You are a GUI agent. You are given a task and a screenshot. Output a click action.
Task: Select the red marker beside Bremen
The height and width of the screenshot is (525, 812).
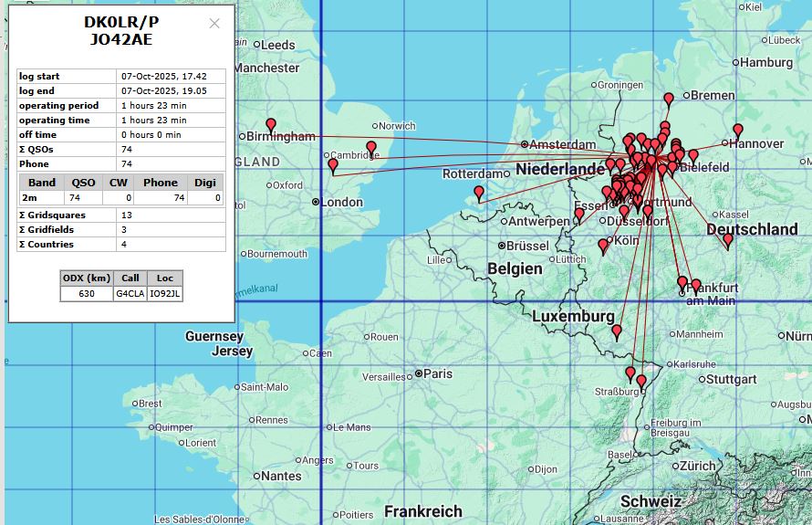(669, 99)
